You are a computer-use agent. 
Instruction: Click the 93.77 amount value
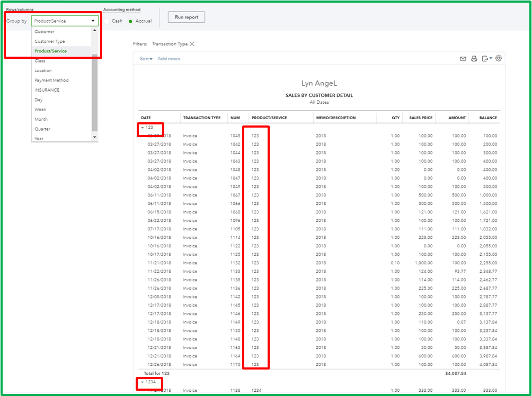(x=460, y=271)
